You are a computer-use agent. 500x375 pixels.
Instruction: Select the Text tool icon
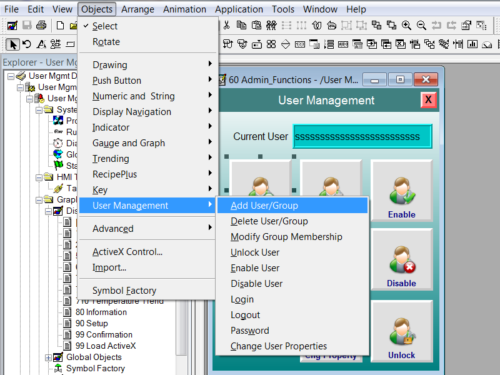(41, 44)
